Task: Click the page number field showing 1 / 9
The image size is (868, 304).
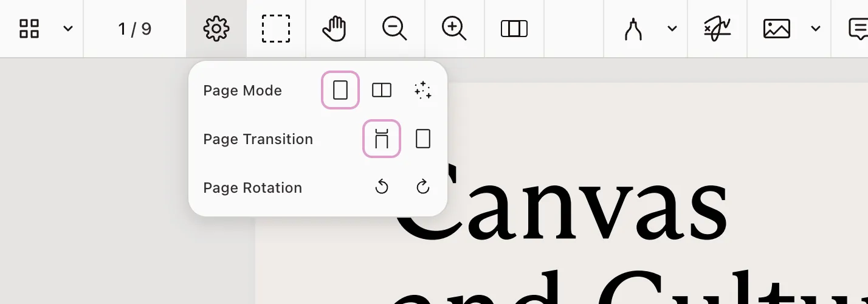Action: [x=135, y=29]
